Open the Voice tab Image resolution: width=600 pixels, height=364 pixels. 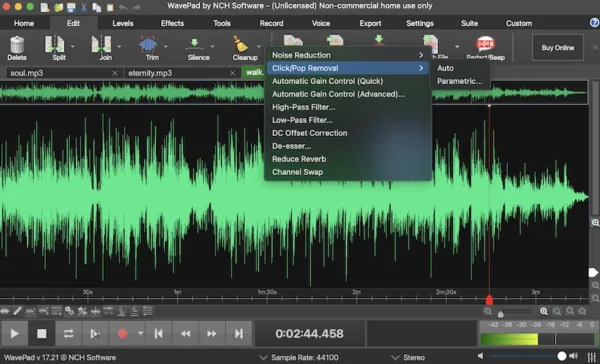(x=321, y=23)
